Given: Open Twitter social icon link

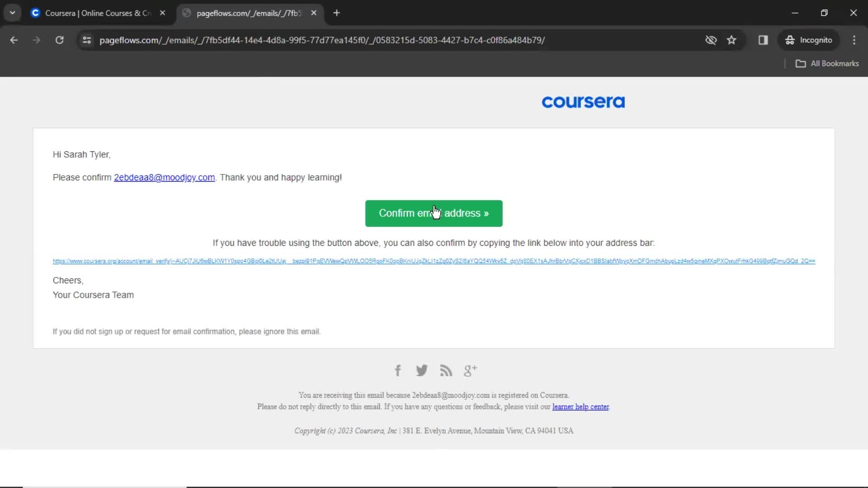Looking at the screenshot, I should point(422,370).
